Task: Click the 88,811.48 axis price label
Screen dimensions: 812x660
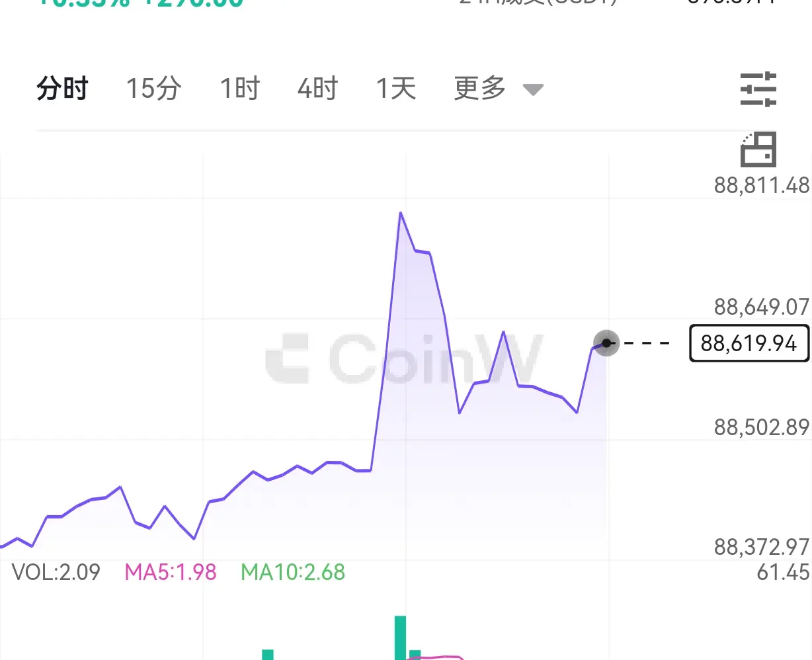Action: tap(761, 186)
